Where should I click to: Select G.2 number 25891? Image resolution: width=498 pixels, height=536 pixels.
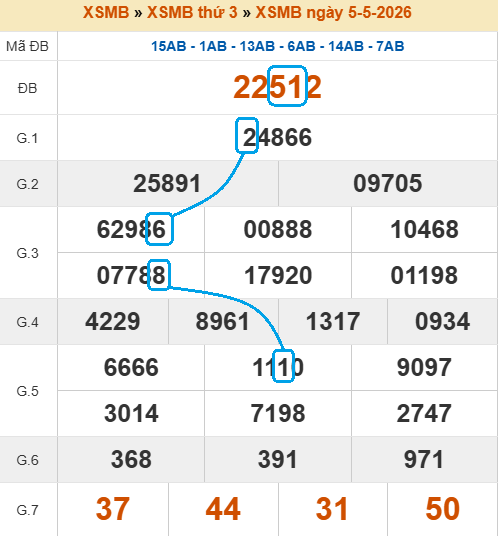click(x=167, y=183)
